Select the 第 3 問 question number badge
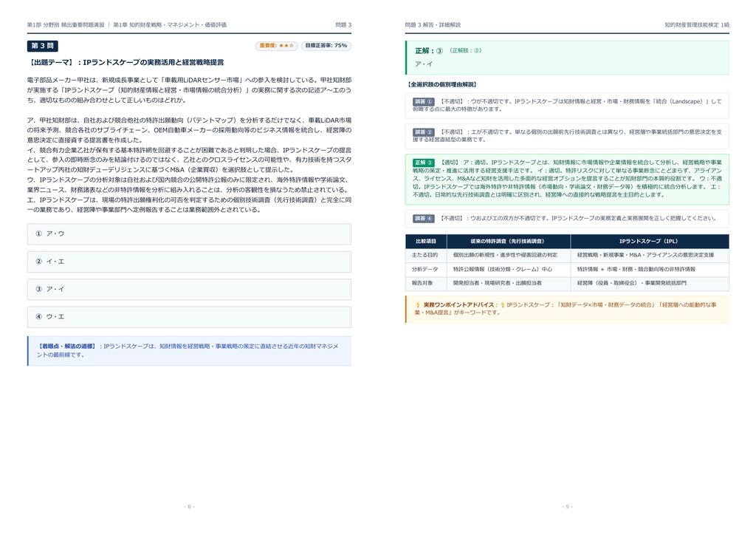 [x=42, y=46]
